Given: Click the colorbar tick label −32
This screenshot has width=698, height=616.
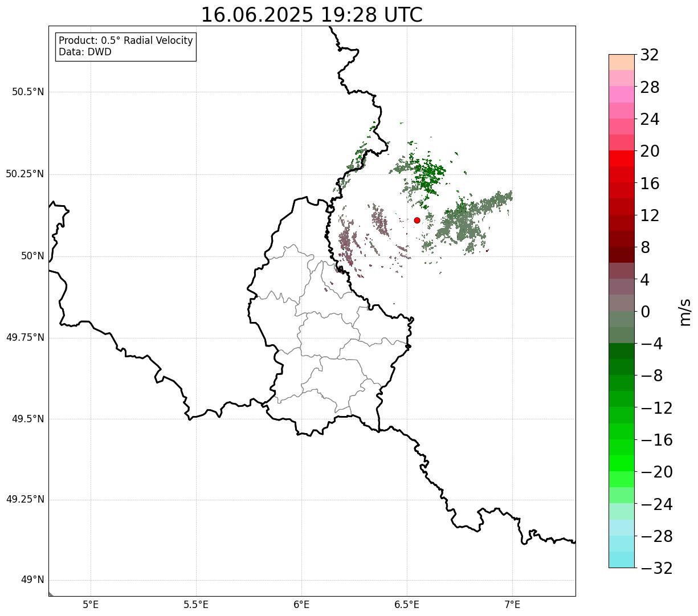Looking at the screenshot, I should [656, 568].
